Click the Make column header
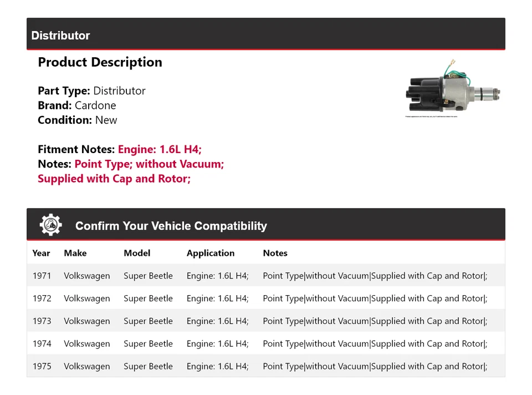 (75, 253)
